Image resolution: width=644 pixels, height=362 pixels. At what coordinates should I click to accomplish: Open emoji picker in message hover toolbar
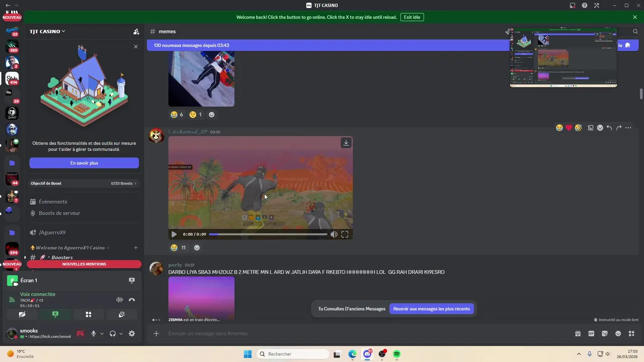tap(600, 128)
